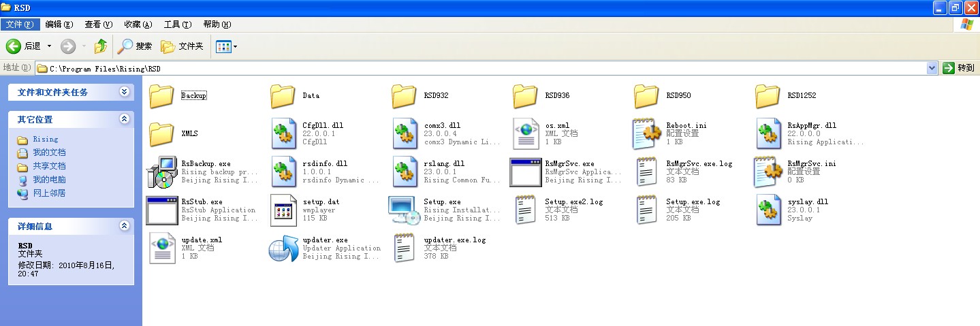Select the RSD932 folder icon
980x326 pixels.
tap(404, 96)
